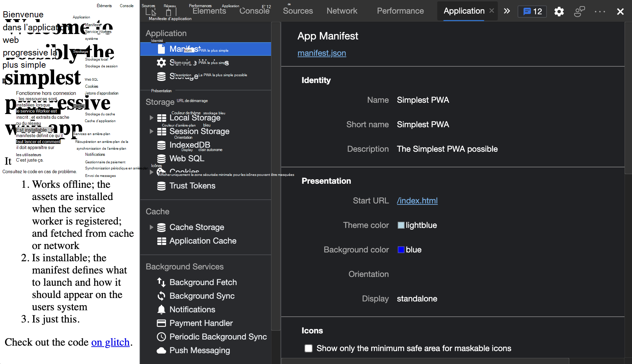Open the customize DevTools ellipsis menu
632x364 pixels.
(600, 12)
